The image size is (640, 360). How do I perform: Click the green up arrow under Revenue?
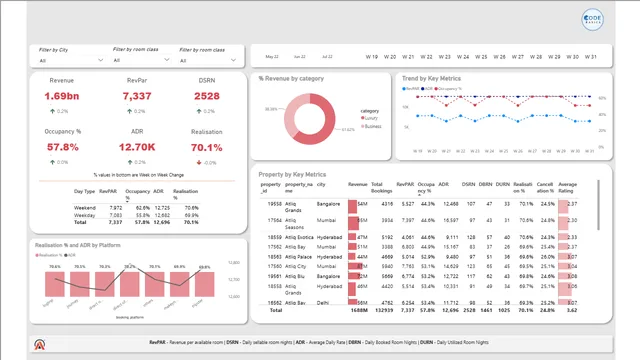click(x=52, y=111)
